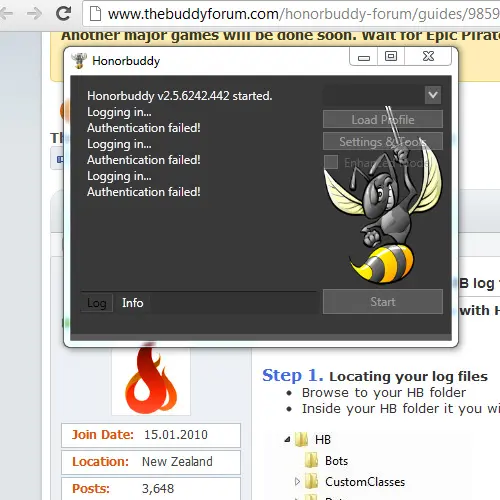Open Settings & Tools
Image resolution: width=500 pixels, height=500 pixels.
tap(383, 141)
